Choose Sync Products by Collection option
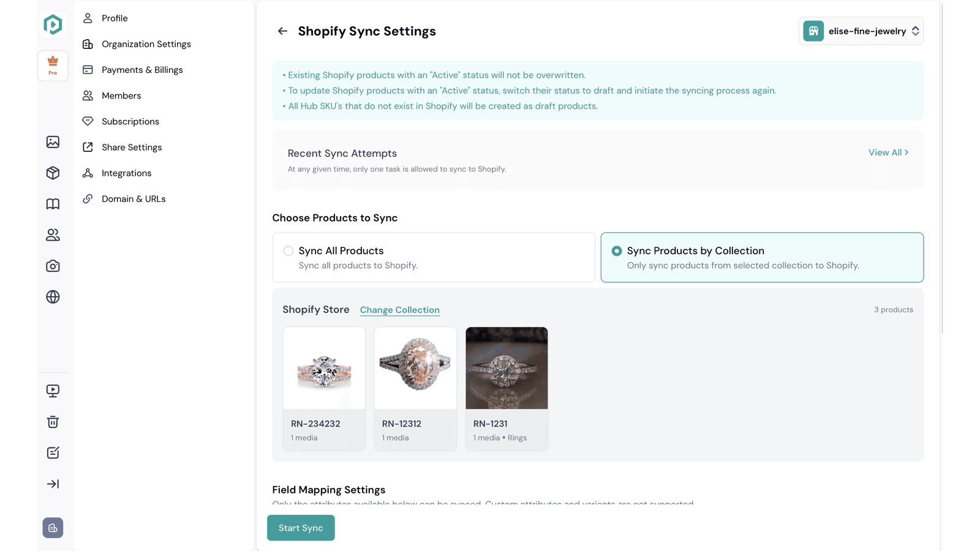The height and width of the screenshot is (551, 980). pyautogui.click(x=616, y=251)
